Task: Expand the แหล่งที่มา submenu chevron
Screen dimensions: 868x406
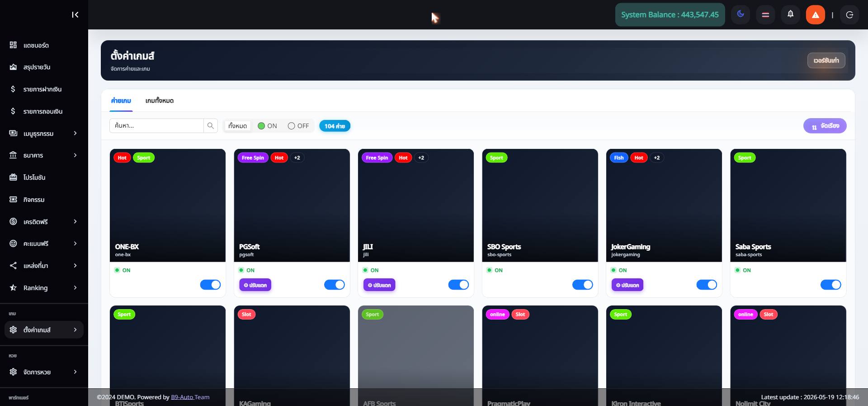Action: (75, 266)
